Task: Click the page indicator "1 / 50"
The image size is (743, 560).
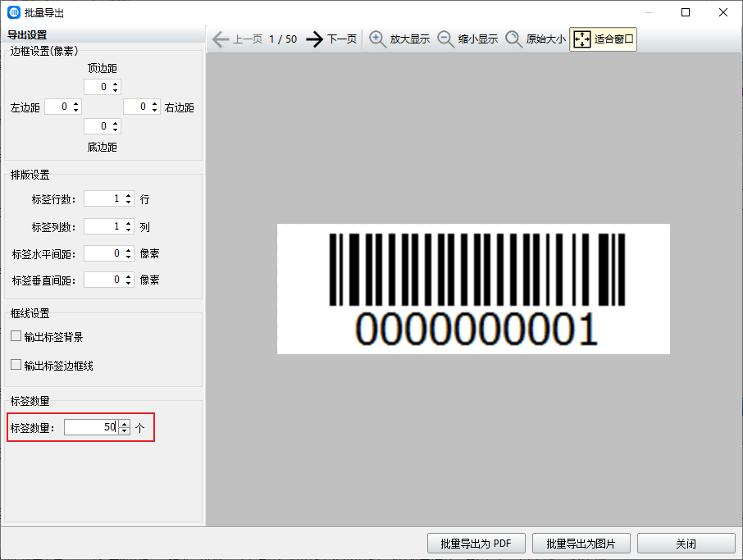Action: coord(283,39)
